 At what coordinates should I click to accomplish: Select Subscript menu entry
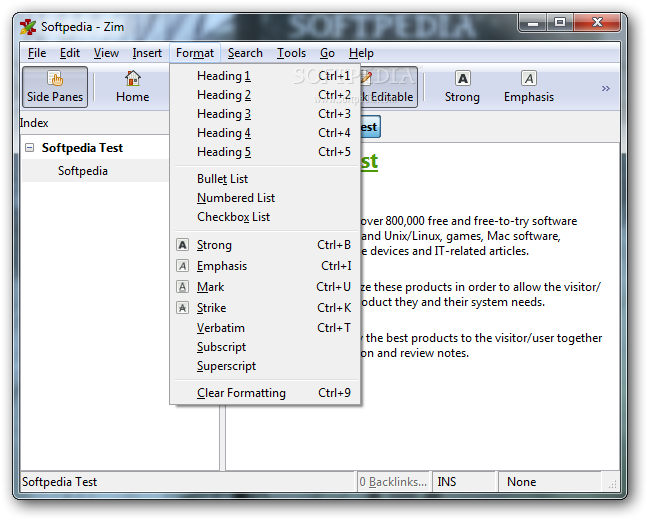coord(265,347)
